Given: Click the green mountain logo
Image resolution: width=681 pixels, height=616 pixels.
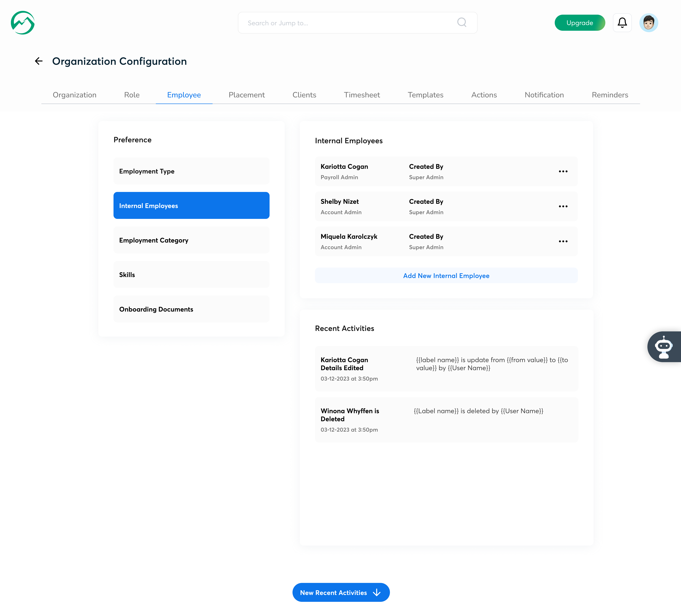Looking at the screenshot, I should point(23,23).
